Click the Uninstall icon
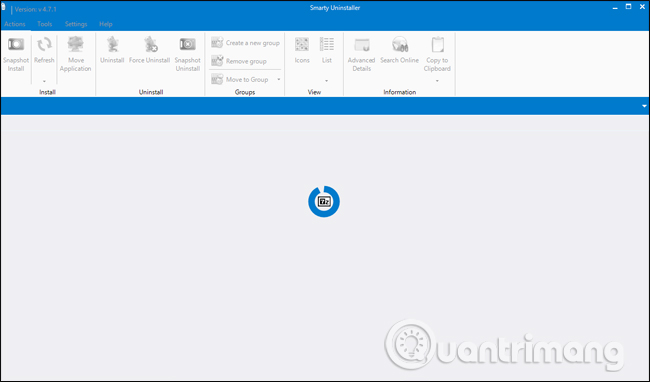This screenshot has height=382, width=650. tap(112, 44)
